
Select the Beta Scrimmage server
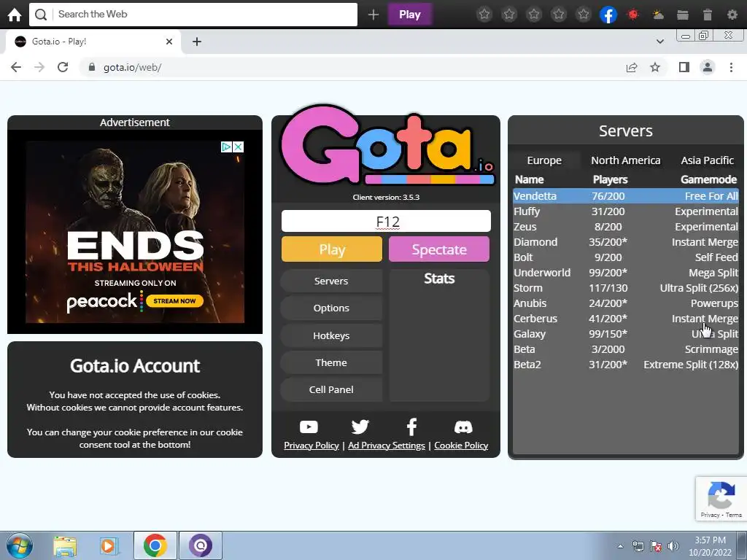pyautogui.click(x=625, y=349)
